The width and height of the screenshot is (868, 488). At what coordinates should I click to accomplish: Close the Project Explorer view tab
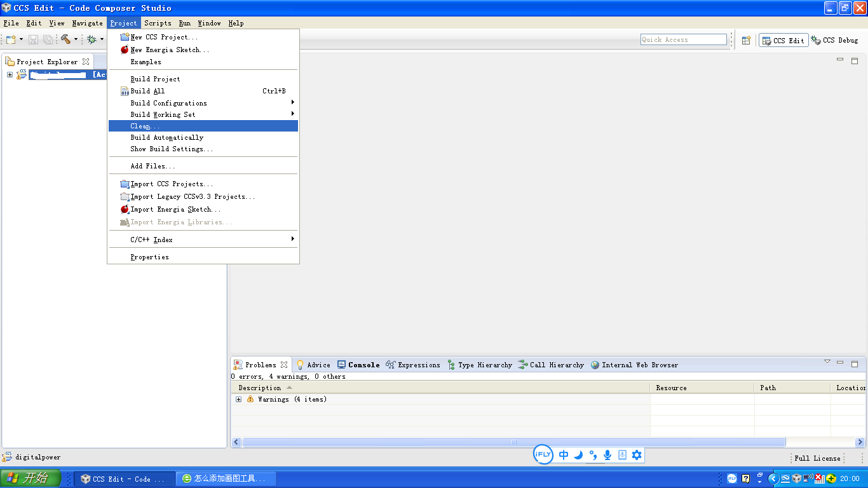click(86, 62)
